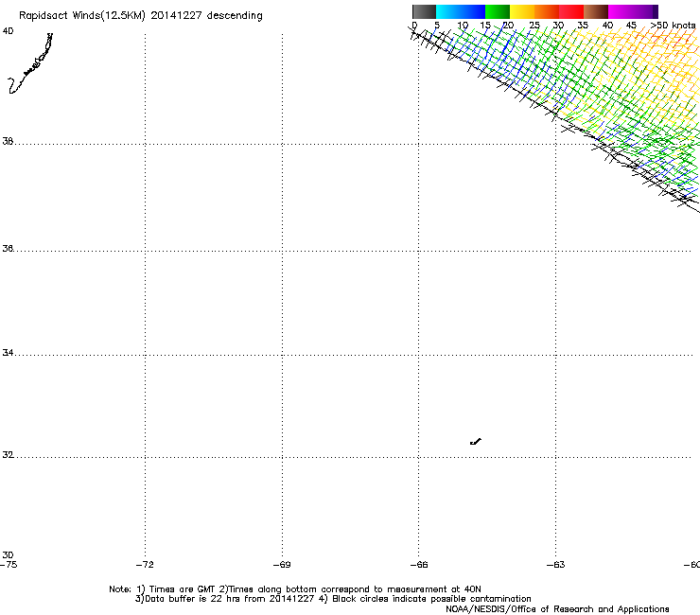
Task: Click the legend tick label '25'
Action: click(534, 26)
